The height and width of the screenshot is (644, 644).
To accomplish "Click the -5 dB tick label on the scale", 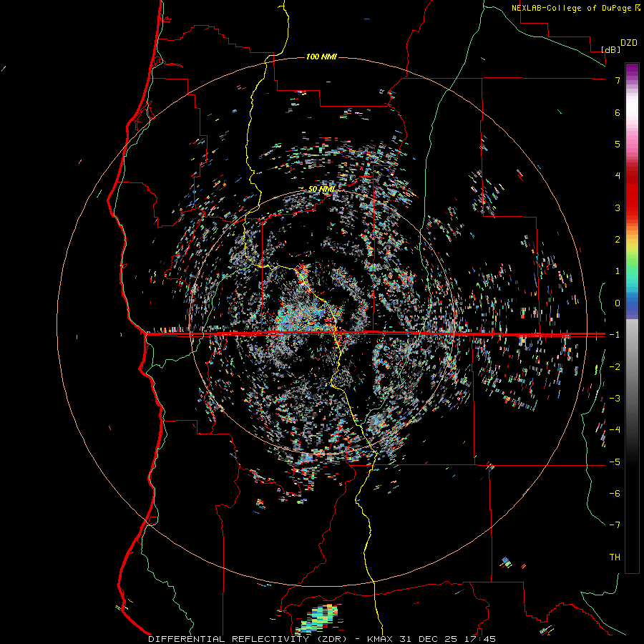I will pyautogui.click(x=615, y=462).
